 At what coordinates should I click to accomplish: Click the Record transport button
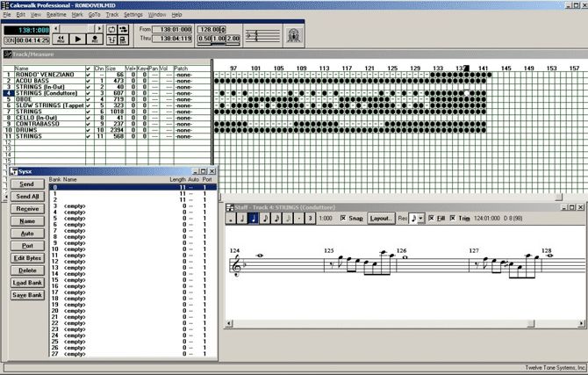pyautogui.click(x=95, y=39)
